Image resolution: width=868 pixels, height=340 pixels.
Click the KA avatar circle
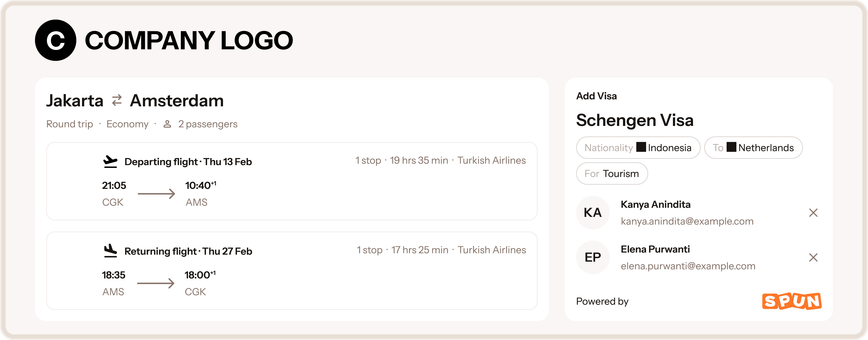click(593, 213)
